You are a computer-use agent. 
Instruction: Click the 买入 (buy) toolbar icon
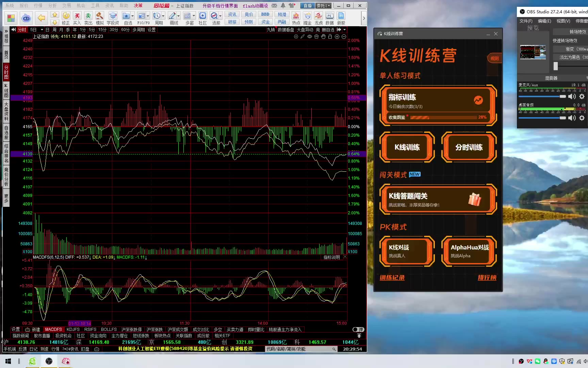77,16
